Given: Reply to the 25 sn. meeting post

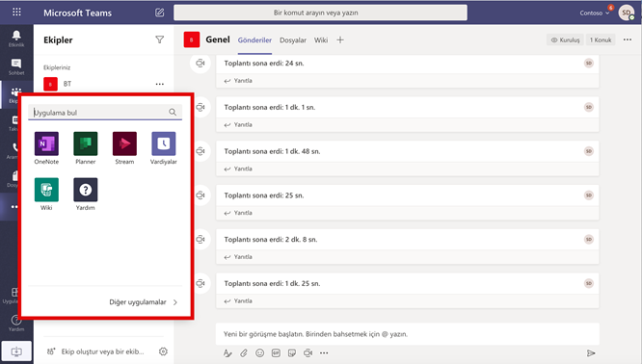Looking at the screenshot, I should 238,213.
